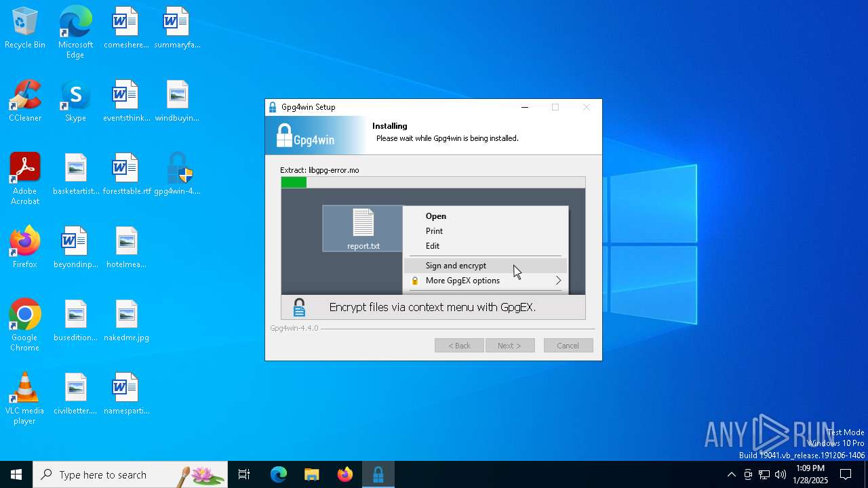Viewport: 868px width, 488px height.
Task: Click the Extract: libgpg-error.mo status text
Action: tap(319, 170)
